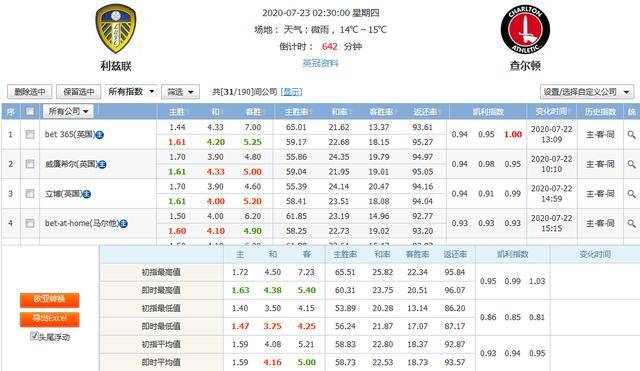Open the 筛选 dropdown
This screenshot has width=640, height=371.
click(x=180, y=92)
